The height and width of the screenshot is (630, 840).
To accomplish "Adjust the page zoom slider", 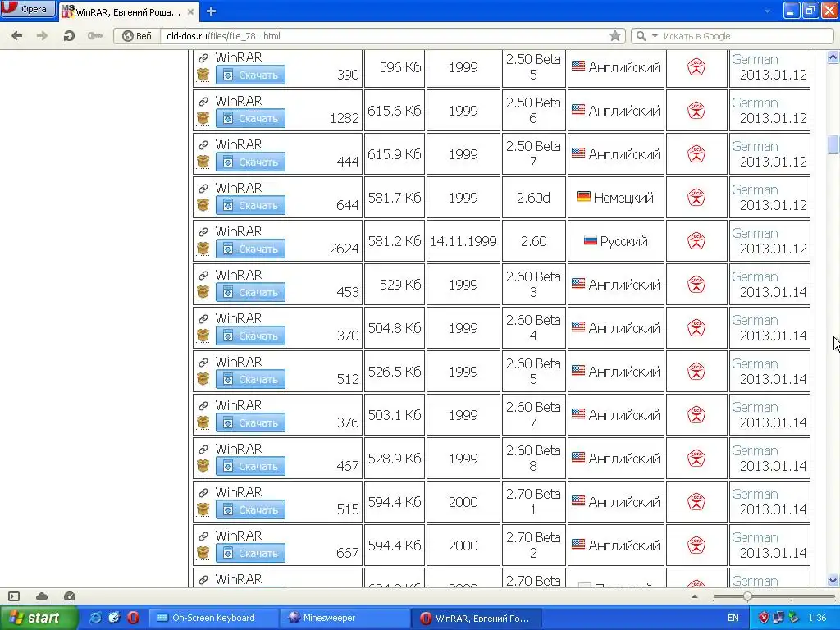I will tap(747, 596).
